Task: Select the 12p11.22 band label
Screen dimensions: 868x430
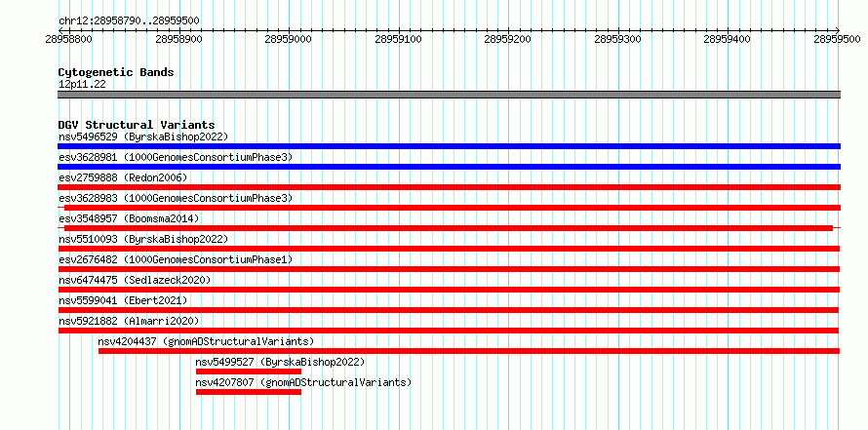Action: click(x=82, y=85)
